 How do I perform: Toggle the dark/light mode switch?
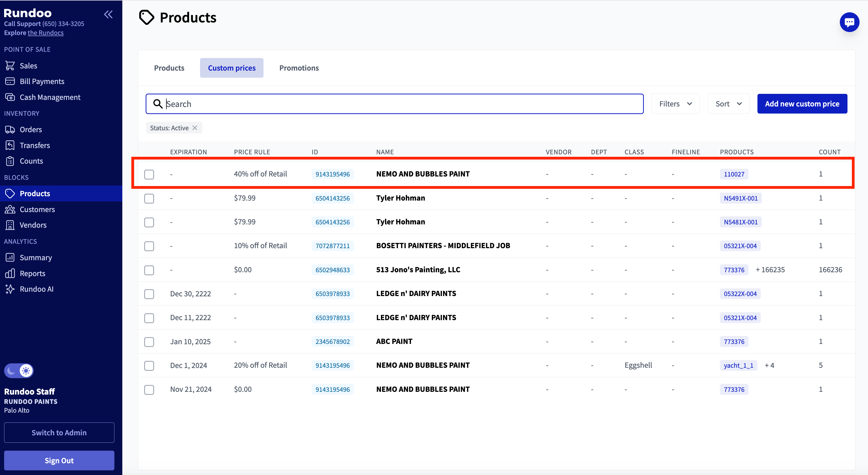pyautogui.click(x=19, y=370)
